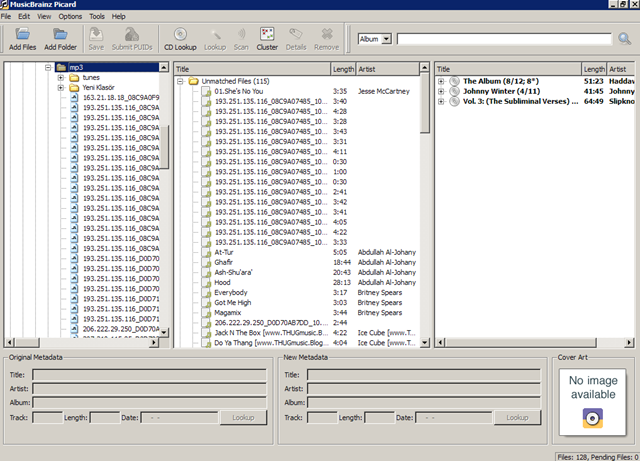This screenshot has height=461, width=640.
Task: Click file browser vertical scrollbar thumb
Action: pos(164,147)
